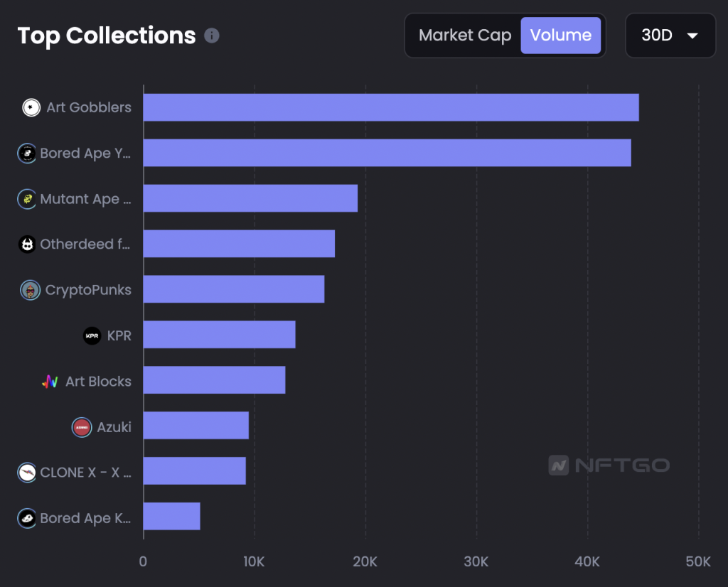Screen dimensions: 728x587
Task: Click the Art Blocks collection logo
Action: coord(50,382)
